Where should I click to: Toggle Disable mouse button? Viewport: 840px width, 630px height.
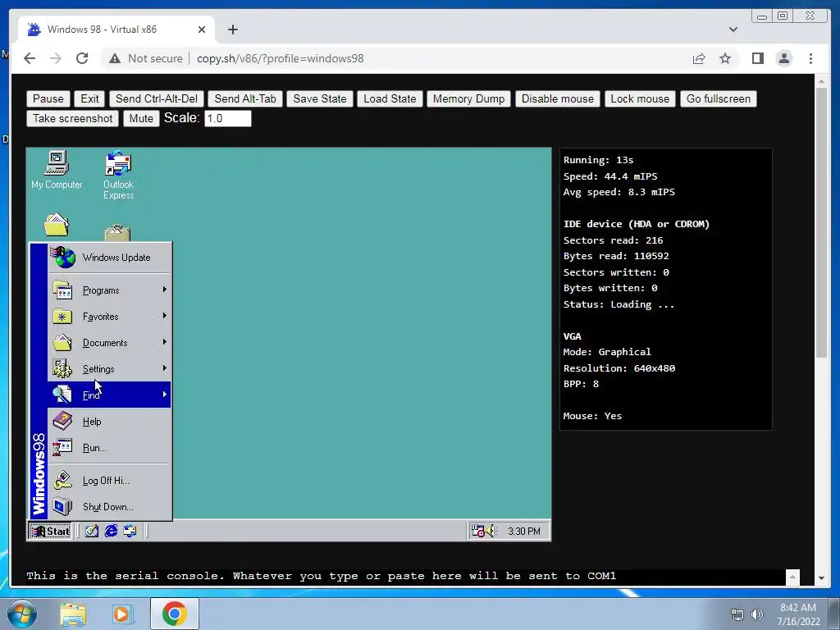pos(558,98)
